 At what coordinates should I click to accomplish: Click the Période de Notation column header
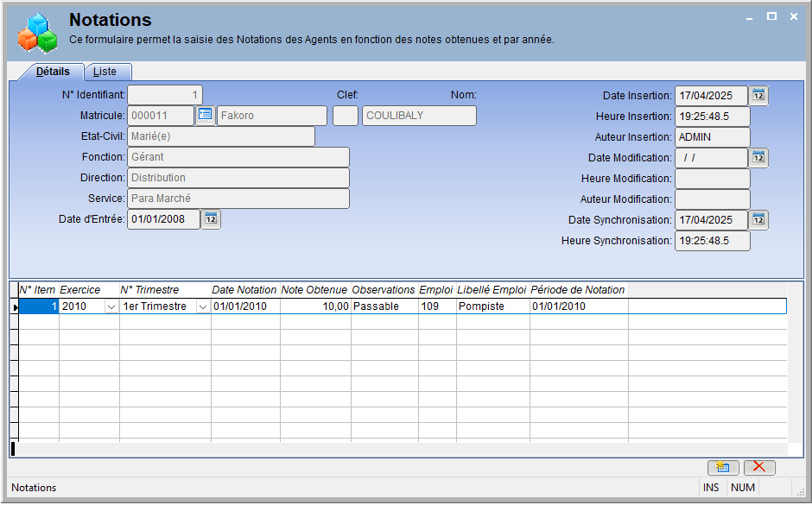coord(579,290)
